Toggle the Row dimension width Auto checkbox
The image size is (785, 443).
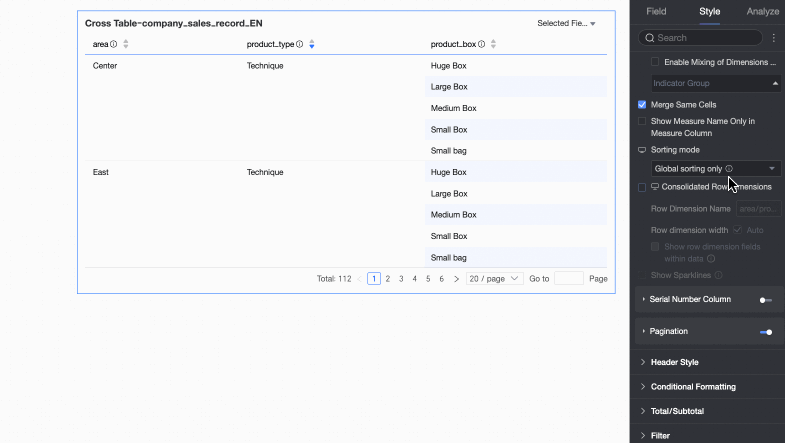737,230
